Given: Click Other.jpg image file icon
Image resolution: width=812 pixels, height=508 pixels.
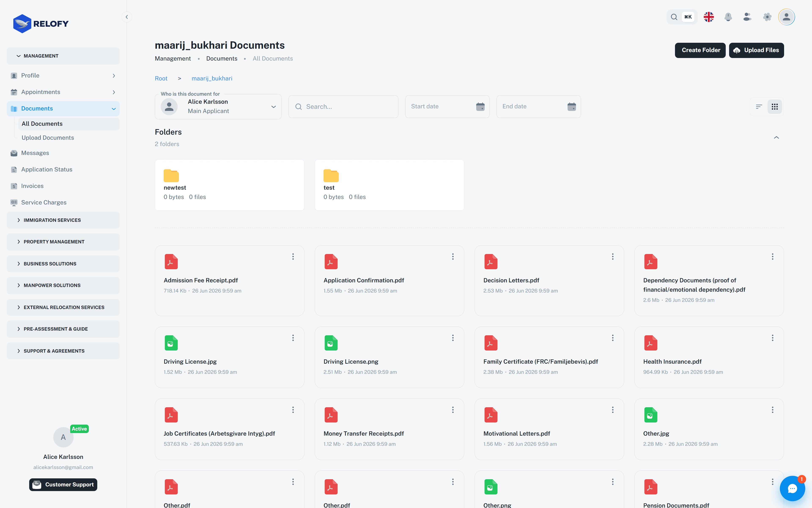Looking at the screenshot, I should point(650,415).
